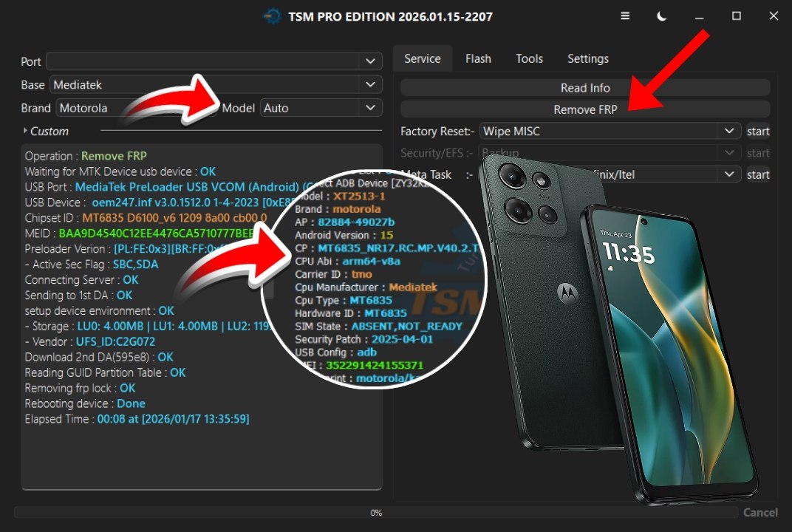Maximize the TSM window
Viewport: 792px width, 532px height.
737,16
